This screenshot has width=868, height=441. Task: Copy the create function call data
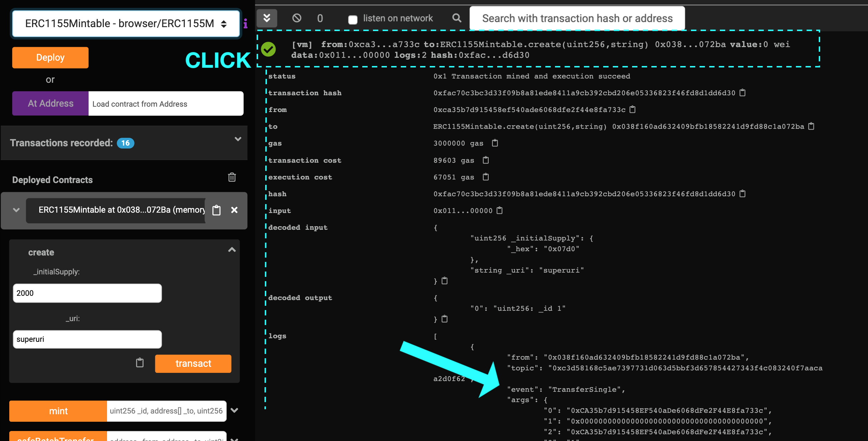(140, 363)
